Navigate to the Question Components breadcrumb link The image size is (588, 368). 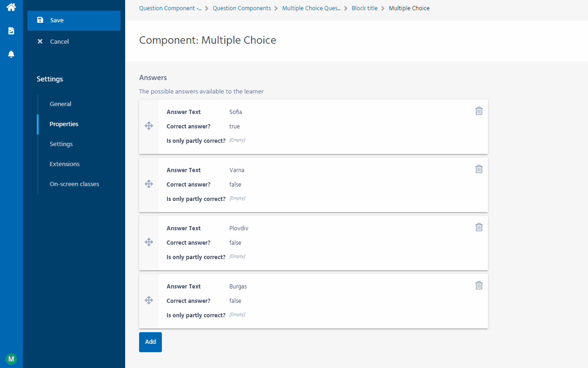[241, 8]
